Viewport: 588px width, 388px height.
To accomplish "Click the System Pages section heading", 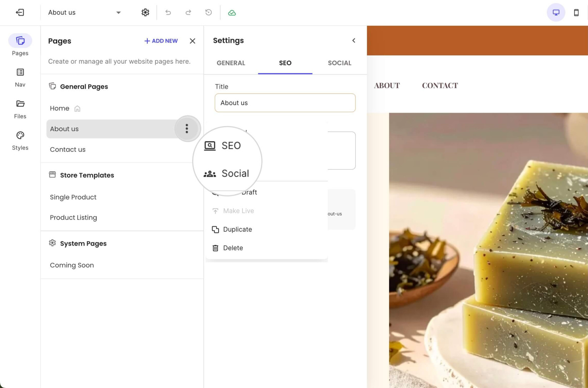I will point(83,244).
